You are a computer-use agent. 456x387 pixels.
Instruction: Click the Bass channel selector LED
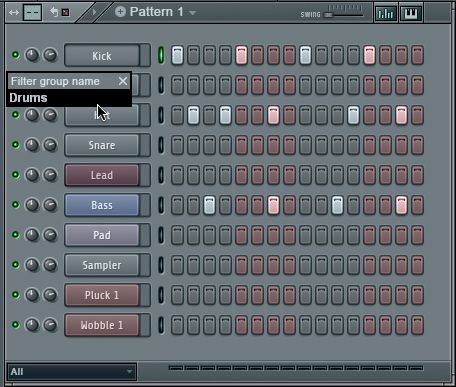161,205
